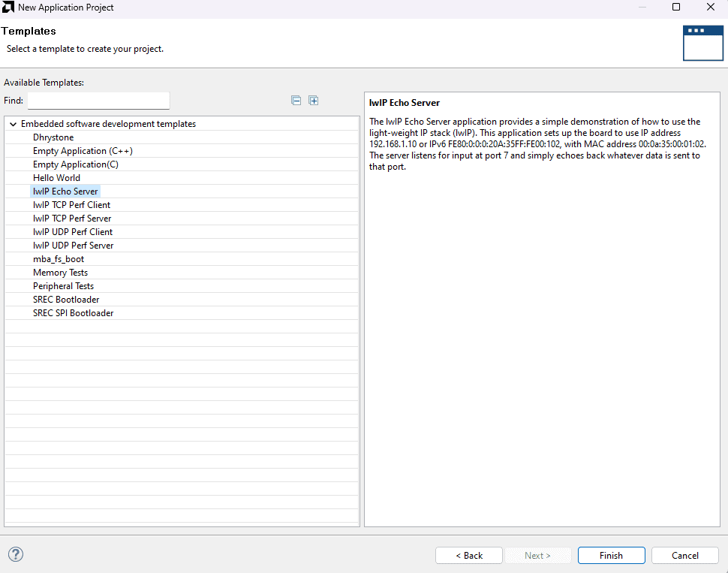Open the Help question mark icon

click(16, 555)
